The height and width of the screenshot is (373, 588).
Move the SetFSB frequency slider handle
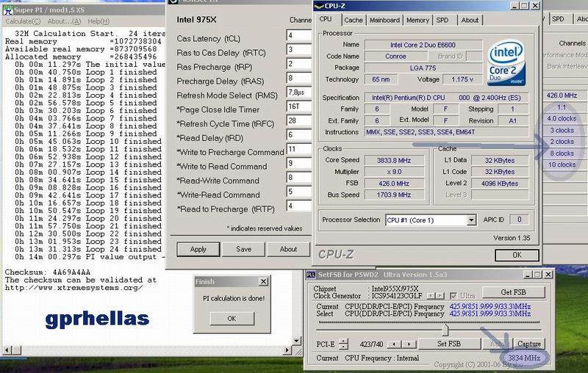click(x=445, y=330)
